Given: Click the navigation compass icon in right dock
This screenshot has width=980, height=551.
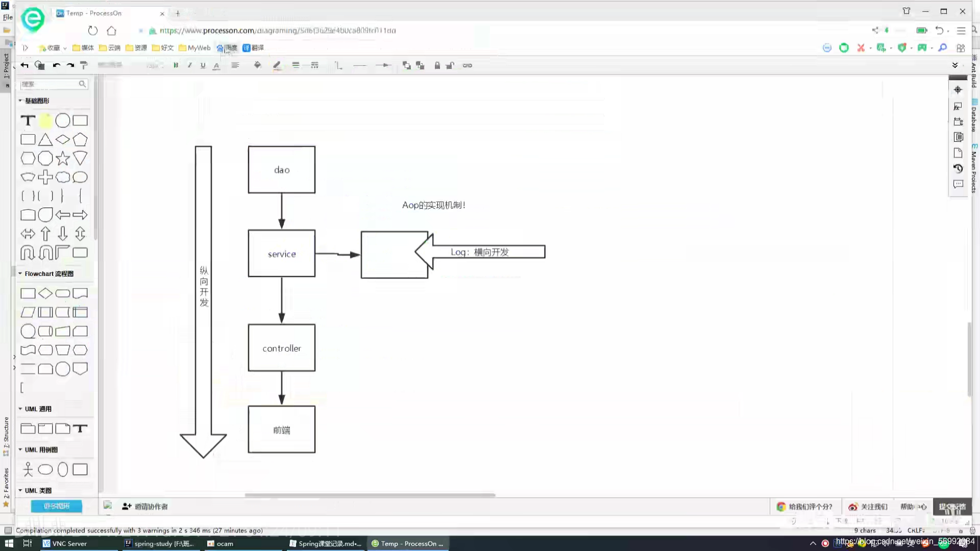Looking at the screenshot, I should [958, 90].
